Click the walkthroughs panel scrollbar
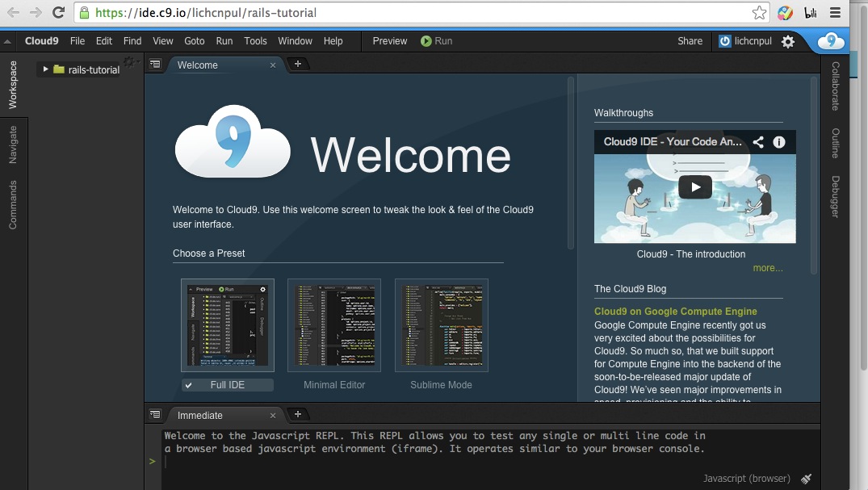 click(x=814, y=175)
